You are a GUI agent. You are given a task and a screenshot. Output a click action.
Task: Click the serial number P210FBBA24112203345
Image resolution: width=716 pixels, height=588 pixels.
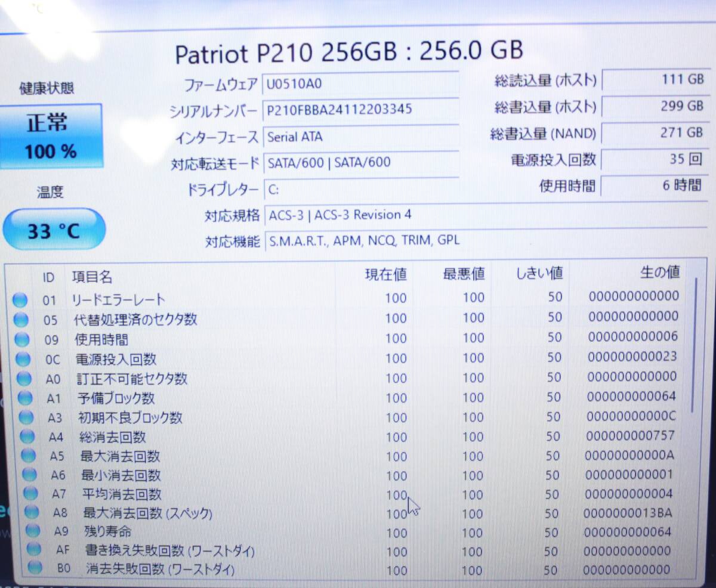pyautogui.click(x=340, y=109)
